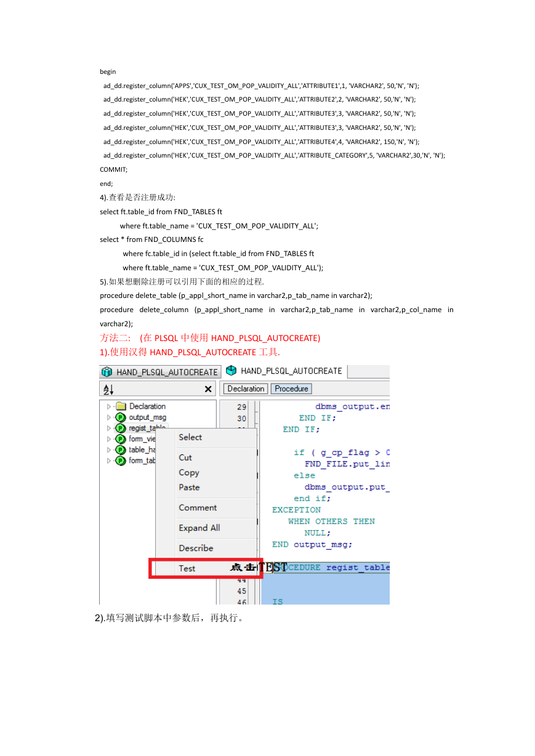Expand the regist_table tree node
This screenshot has height=756, width=535.
pos(109,428)
